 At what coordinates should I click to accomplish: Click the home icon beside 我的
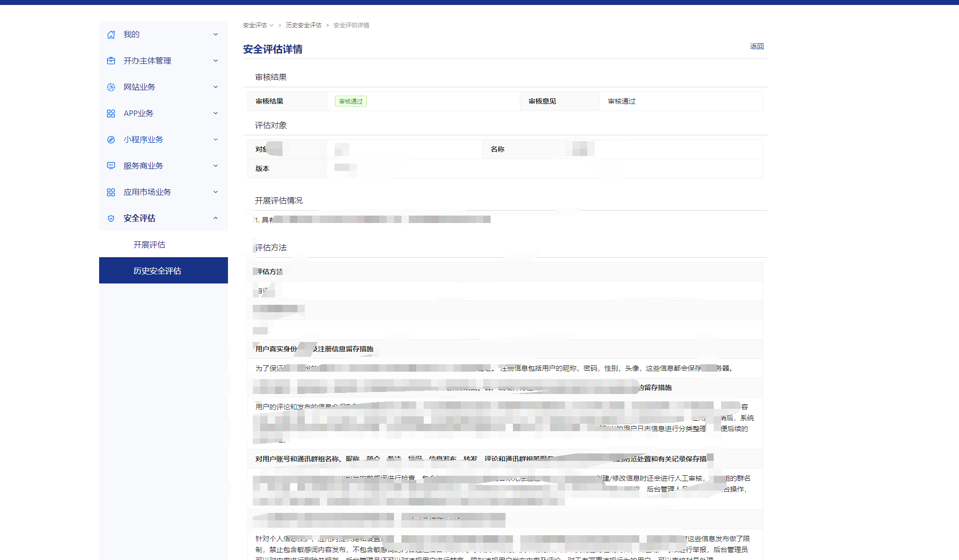click(111, 35)
